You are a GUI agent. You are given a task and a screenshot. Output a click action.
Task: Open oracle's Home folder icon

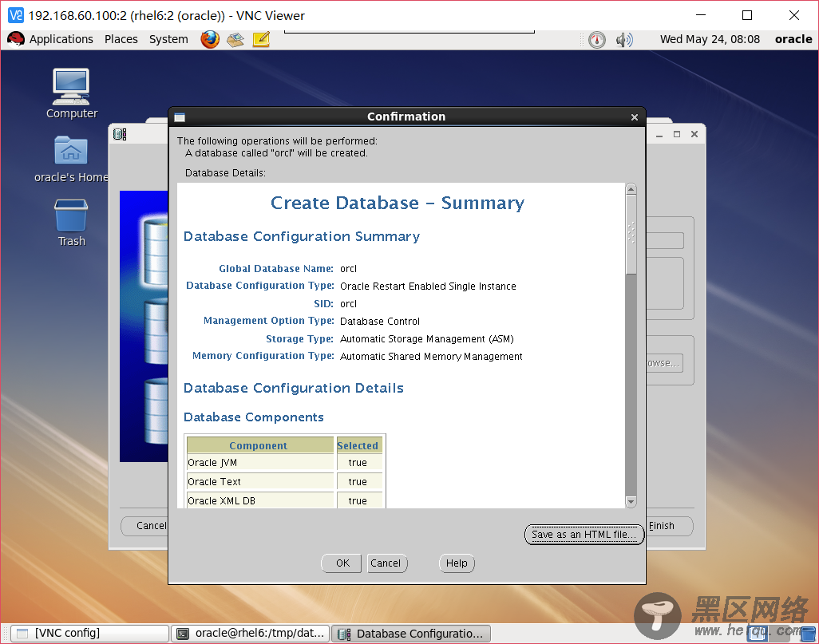(x=71, y=160)
